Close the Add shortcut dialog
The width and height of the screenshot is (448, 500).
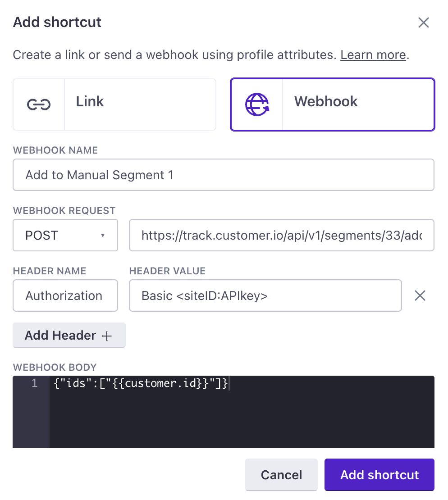coord(423,23)
